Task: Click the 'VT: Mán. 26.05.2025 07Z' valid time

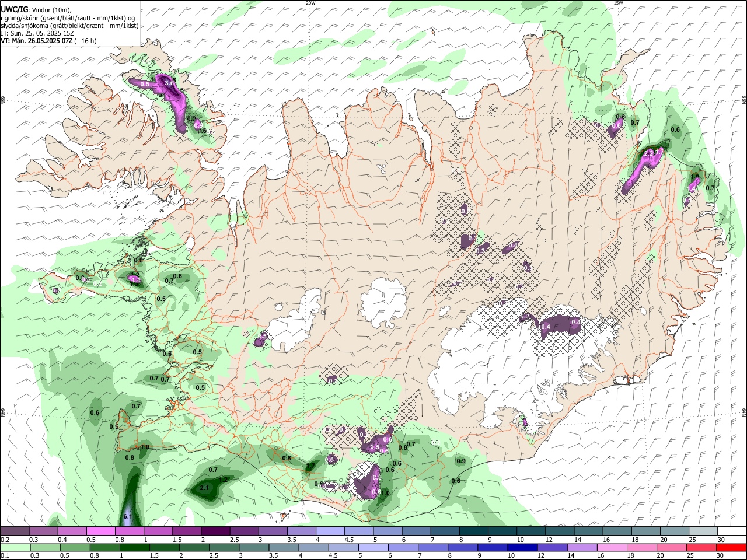Action: coord(36,41)
